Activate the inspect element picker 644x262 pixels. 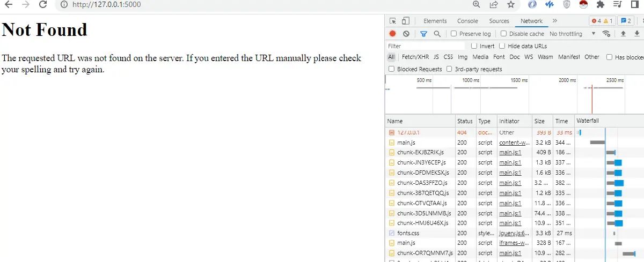click(x=393, y=21)
